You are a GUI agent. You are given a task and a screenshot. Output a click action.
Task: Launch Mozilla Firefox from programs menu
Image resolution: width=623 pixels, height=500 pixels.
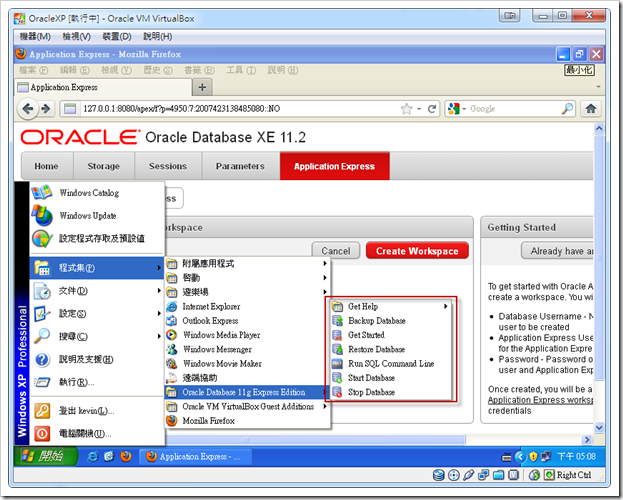pyautogui.click(x=247, y=421)
